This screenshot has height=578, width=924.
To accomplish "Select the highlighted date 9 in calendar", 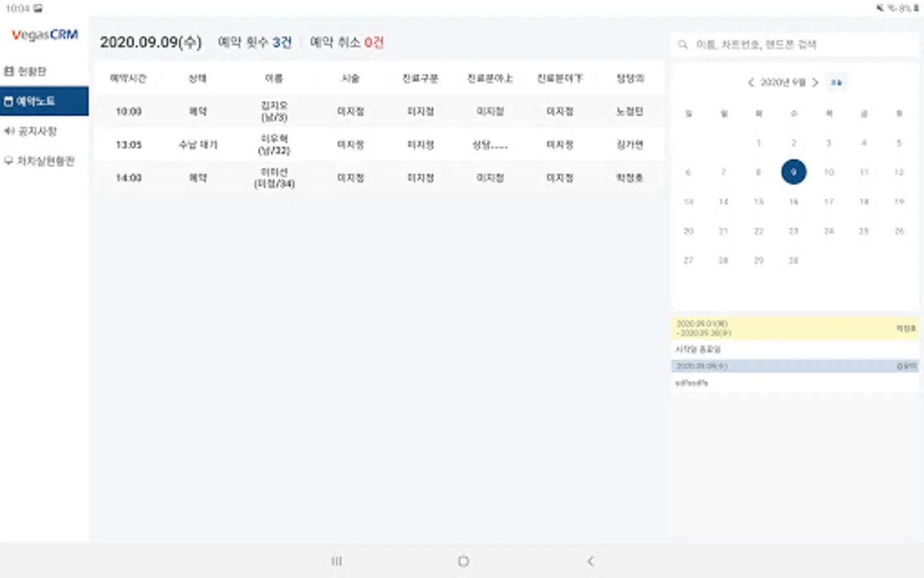I will pyautogui.click(x=794, y=172).
